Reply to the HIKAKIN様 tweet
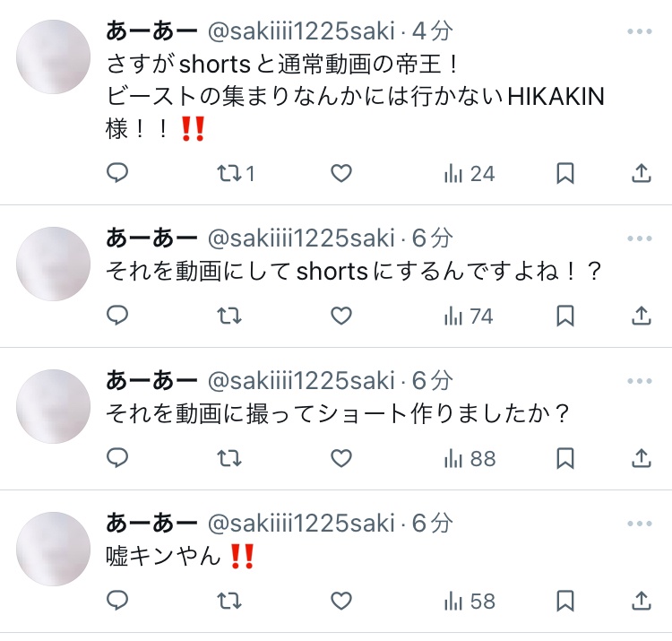672x641 pixels. tap(117, 173)
